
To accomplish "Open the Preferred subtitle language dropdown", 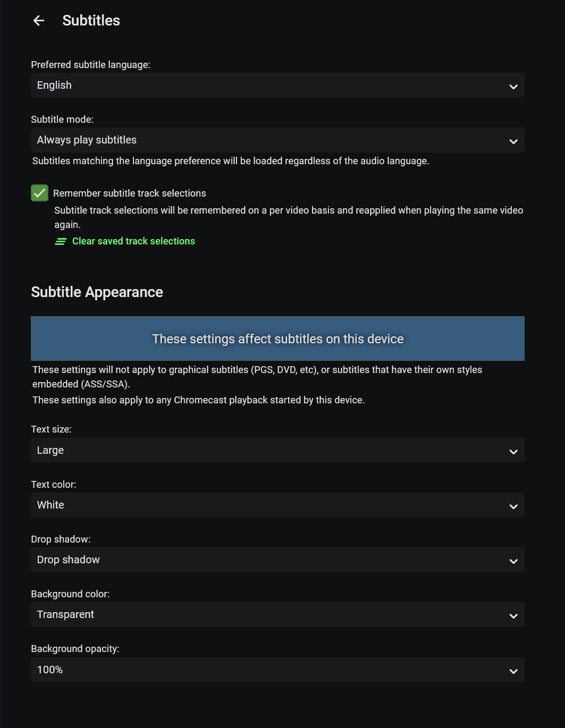I will point(277,85).
